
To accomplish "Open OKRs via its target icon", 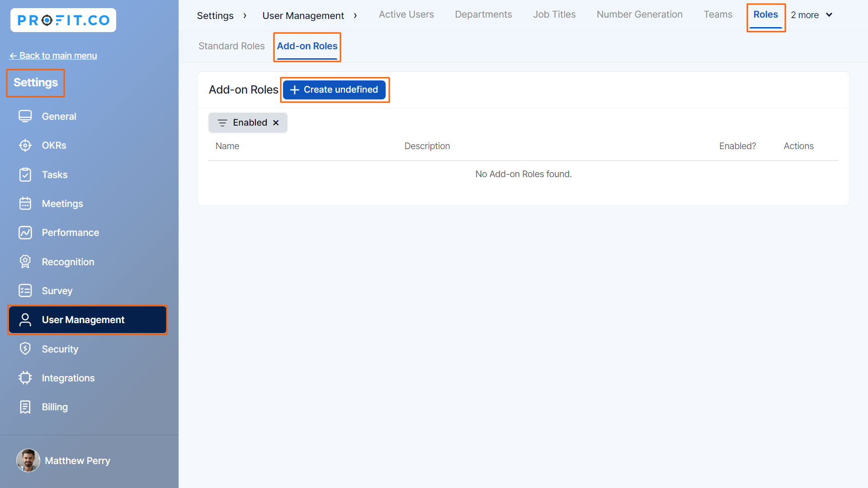I will 25,145.
